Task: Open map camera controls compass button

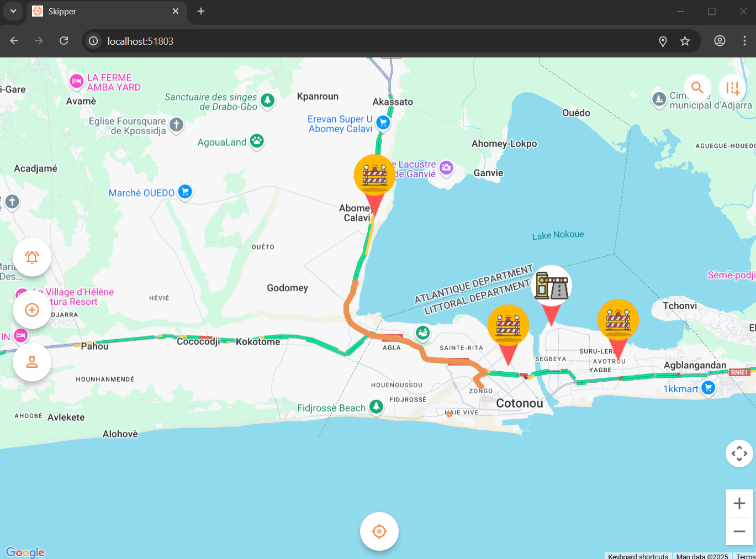Action: coord(739,453)
